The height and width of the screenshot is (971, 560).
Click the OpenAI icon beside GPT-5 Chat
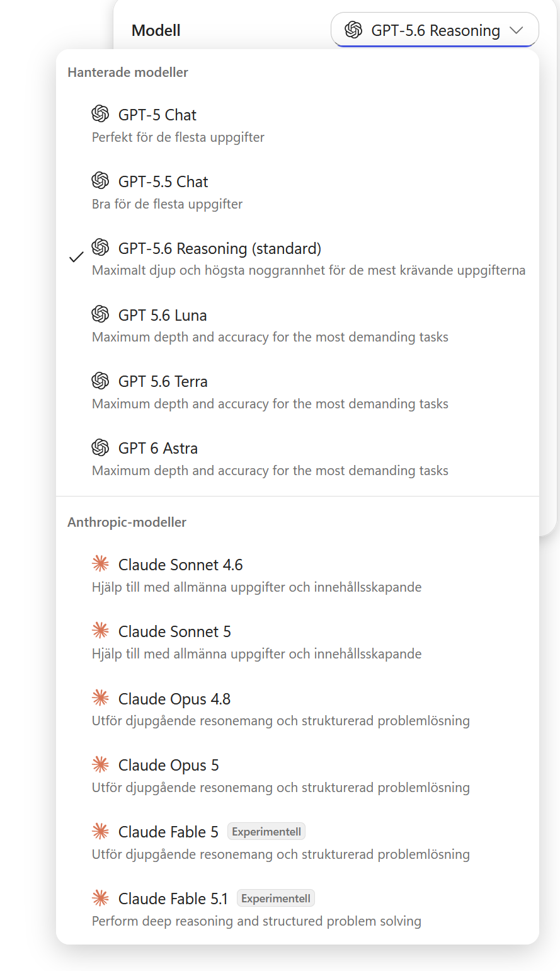click(100, 113)
